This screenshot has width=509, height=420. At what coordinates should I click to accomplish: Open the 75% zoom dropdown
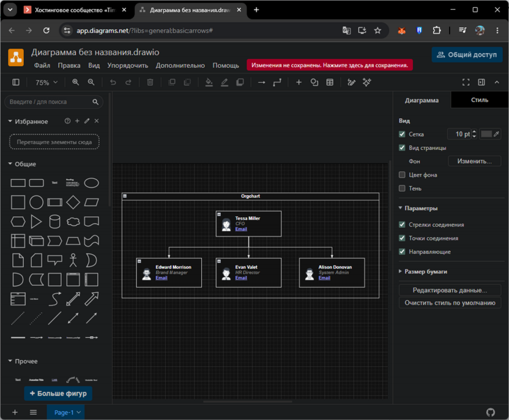(46, 83)
